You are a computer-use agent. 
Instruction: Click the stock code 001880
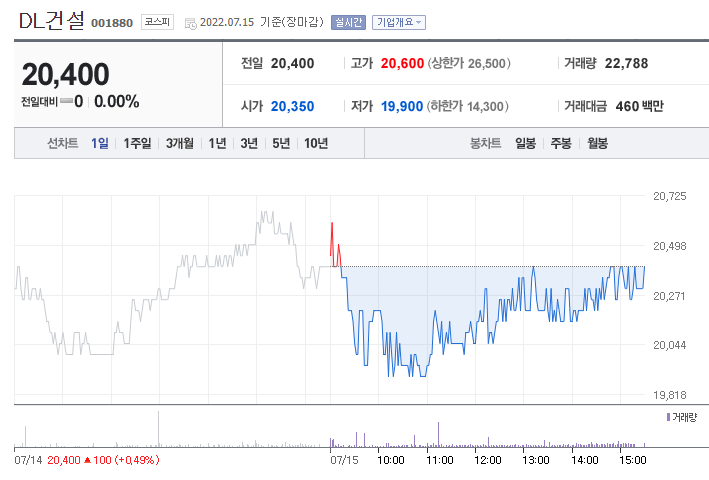click(x=112, y=23)
